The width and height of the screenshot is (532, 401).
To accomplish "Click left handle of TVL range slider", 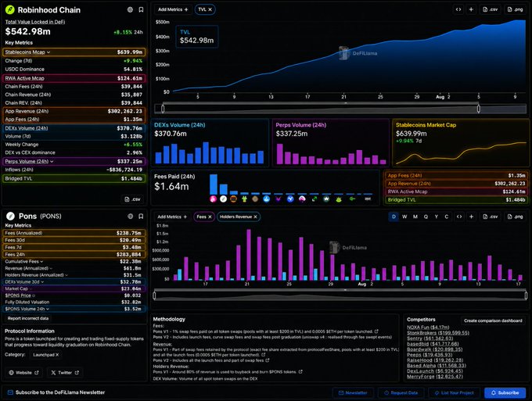I will pyautogui.click(x=163, y=109).
